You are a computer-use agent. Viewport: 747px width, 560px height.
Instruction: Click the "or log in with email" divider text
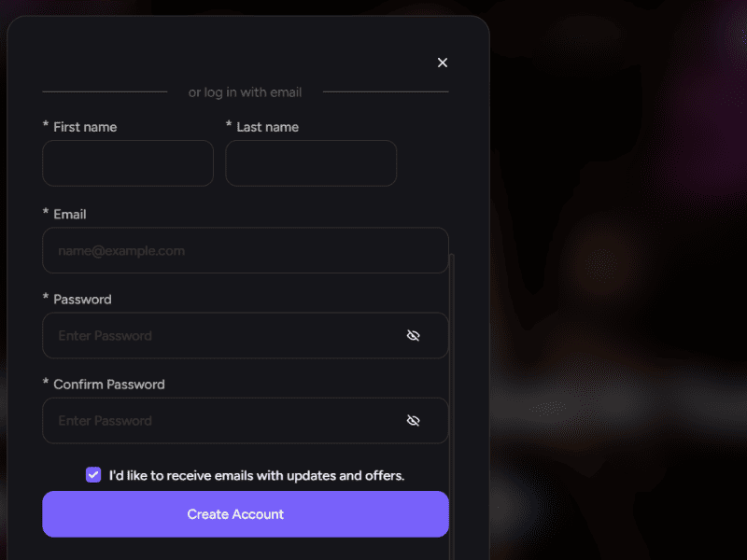(x=245, y=92)
